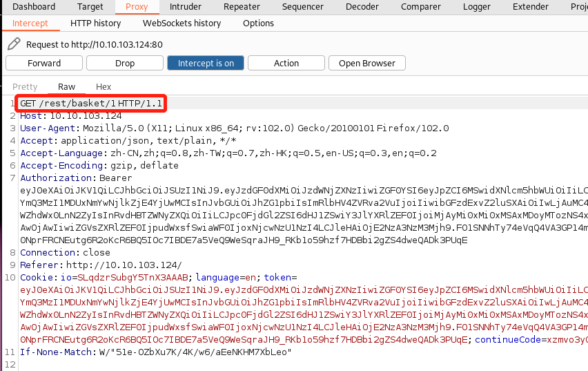Switch to the Dashboard tab
This screenshot has height=371, width=588.
tap(34, 7)
